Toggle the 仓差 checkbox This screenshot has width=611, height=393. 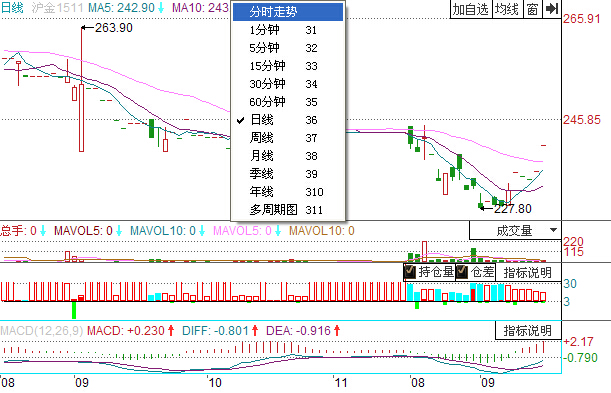[462, 272]
